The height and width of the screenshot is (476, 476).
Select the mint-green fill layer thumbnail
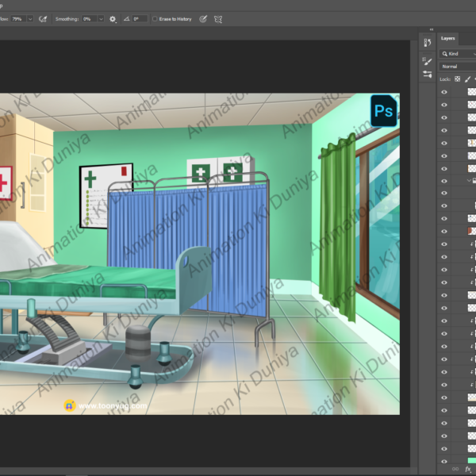coord(472,462)
